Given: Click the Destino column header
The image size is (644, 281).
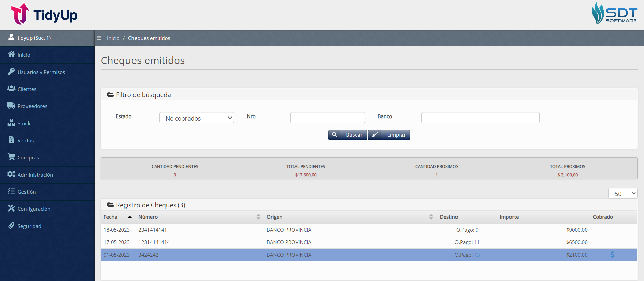Looking at the screenshot, I should click(x=467, y=217).
